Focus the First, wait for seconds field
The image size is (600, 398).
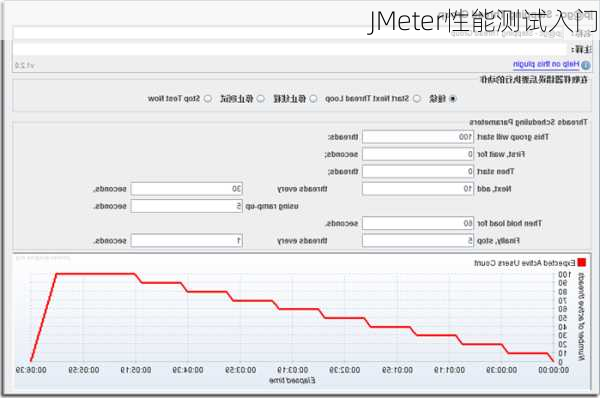pyautogui.click(x=418, y=154)
